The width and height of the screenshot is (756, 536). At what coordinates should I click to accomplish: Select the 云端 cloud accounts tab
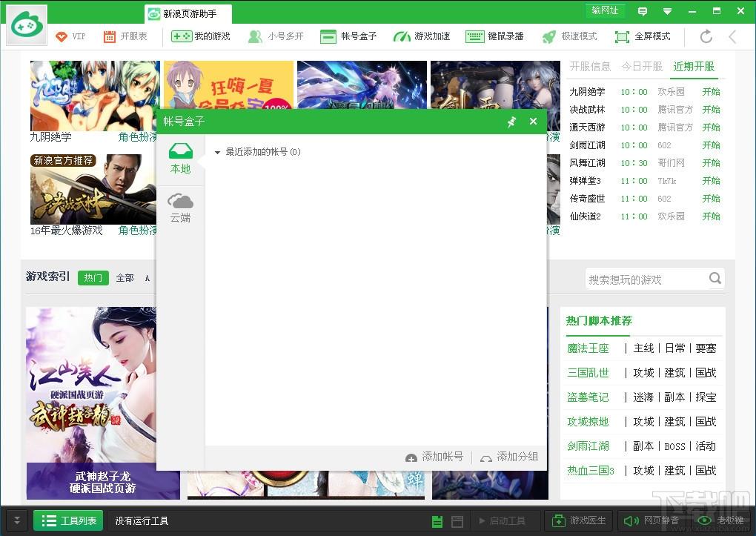point(180,208)
